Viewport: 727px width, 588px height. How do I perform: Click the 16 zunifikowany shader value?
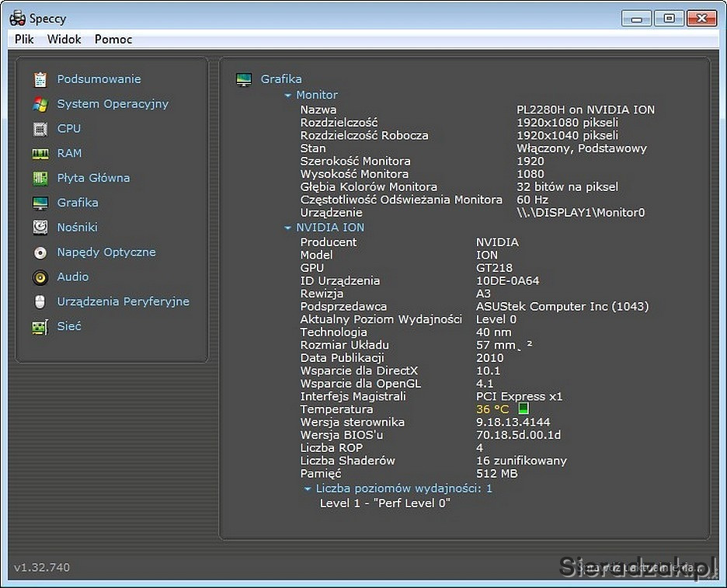(522, 461)
